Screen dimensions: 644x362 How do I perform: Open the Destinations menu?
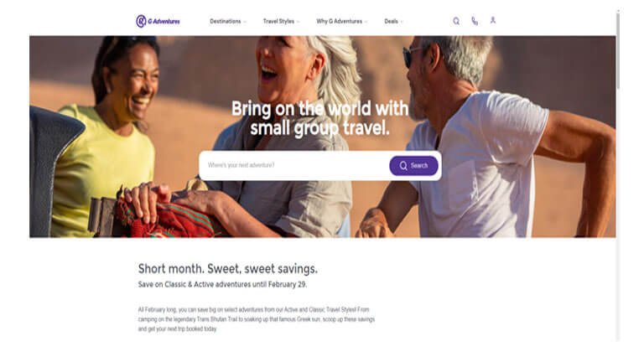[226, 21]
